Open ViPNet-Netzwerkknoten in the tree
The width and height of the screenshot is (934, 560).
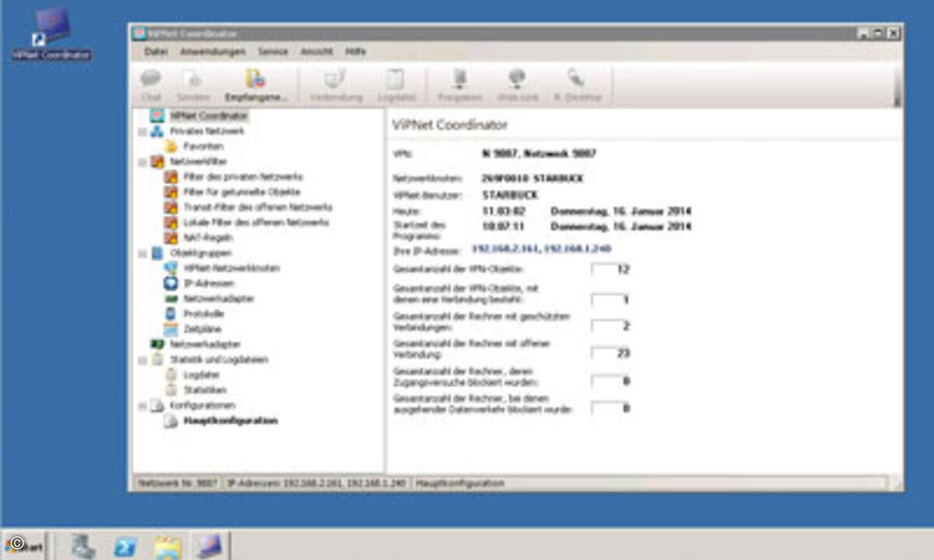coord(232,268)
